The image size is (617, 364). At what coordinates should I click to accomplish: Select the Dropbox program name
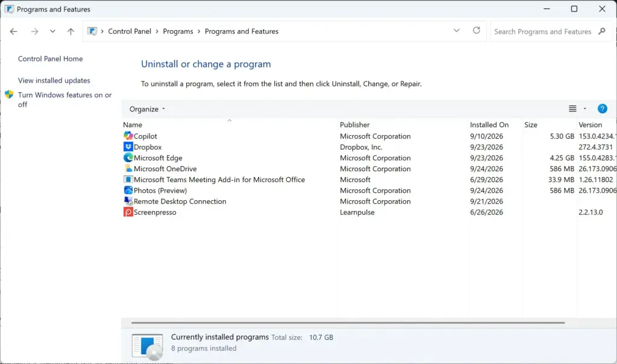148,147
